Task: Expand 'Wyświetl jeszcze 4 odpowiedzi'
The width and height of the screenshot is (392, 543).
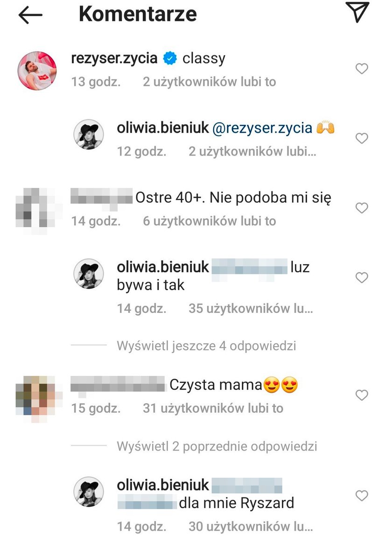Action: (x=206, y=346)
